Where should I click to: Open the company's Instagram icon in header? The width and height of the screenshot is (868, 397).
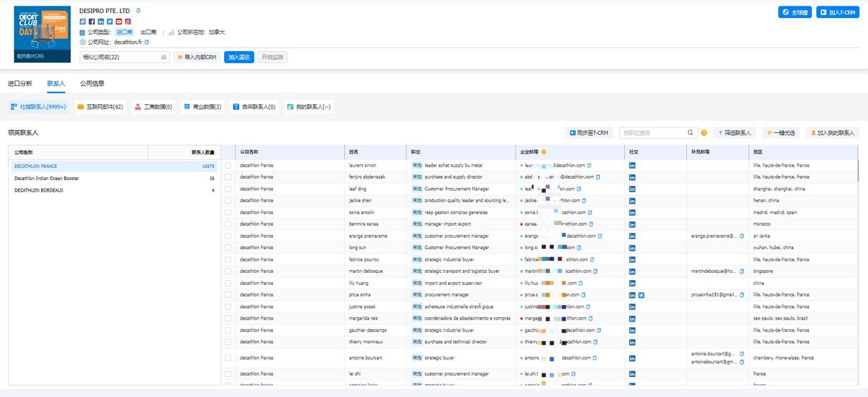(128, 22)
